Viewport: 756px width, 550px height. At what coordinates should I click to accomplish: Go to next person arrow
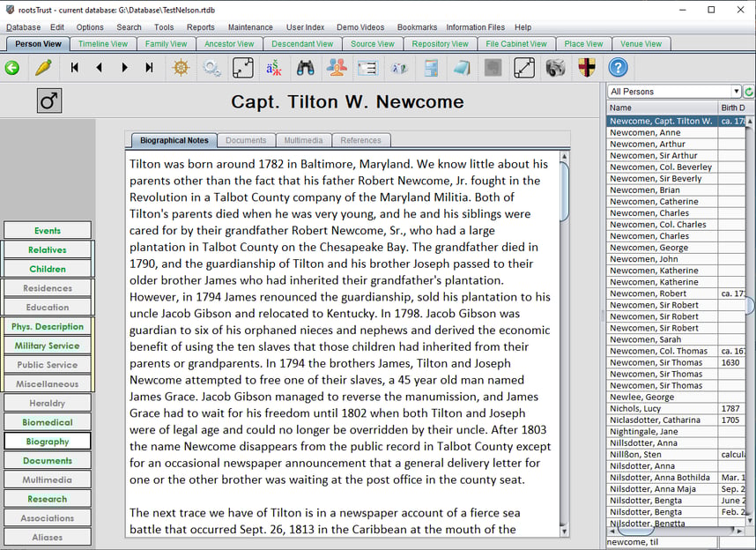[x=124, y=68]
